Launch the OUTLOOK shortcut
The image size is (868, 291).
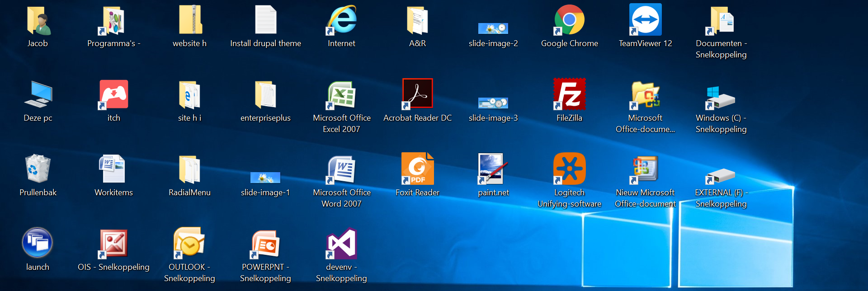(189, 243)
